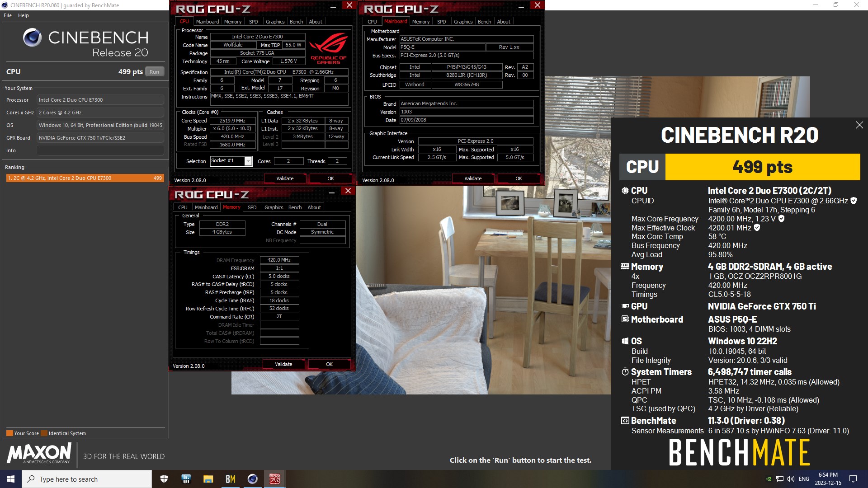Viewport: 868px width, 488px height.
Task: Click the Memory icon in BenchMate panel
Action: click(625, 267)
